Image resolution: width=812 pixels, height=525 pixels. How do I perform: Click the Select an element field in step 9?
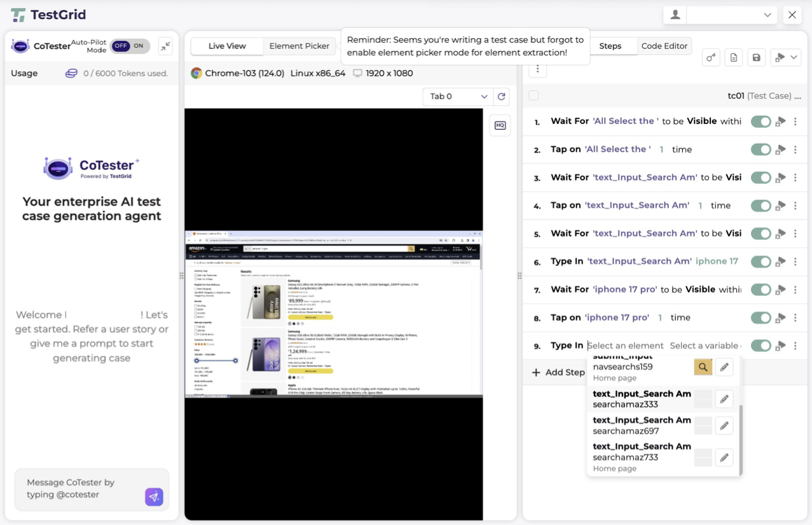pos(626,346)
